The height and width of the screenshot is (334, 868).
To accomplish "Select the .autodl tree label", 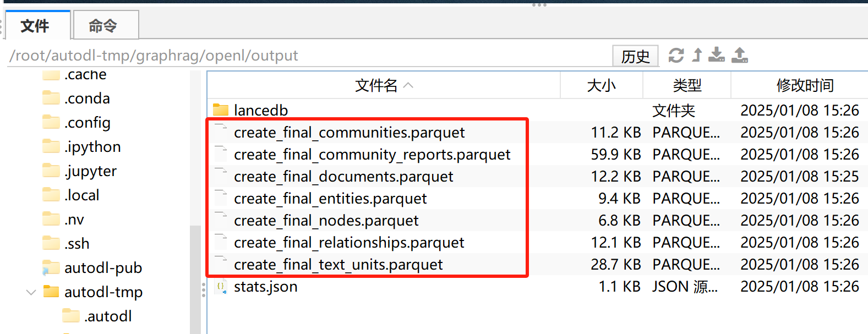I will (108, 316).
